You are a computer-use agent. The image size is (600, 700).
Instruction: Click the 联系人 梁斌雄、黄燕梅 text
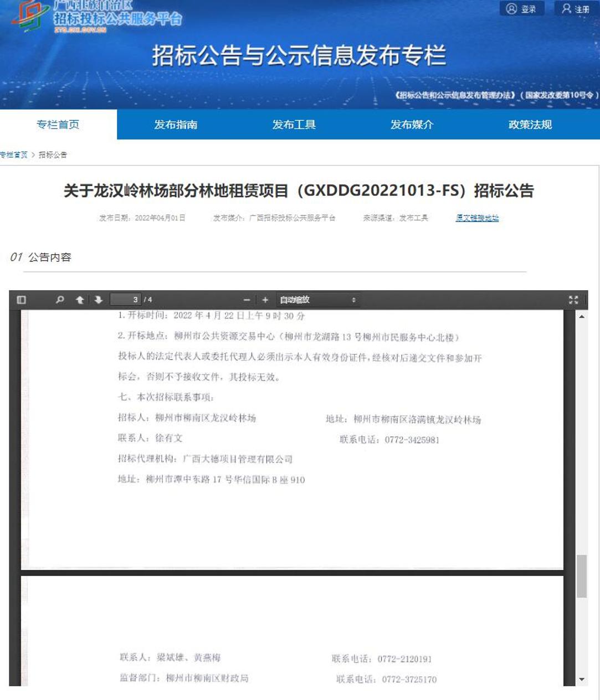tap(171, 657)
